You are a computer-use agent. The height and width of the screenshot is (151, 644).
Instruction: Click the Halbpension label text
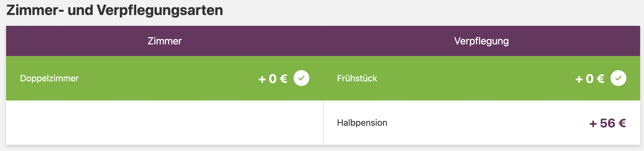pyautogui.click(x=362, y=123)
